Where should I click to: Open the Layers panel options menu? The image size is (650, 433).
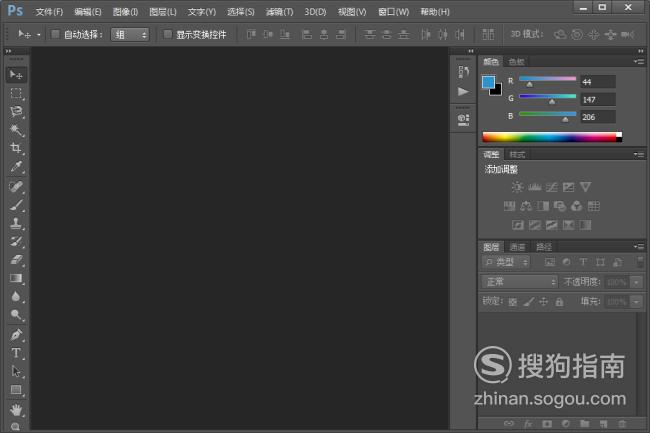coord(639,247)
